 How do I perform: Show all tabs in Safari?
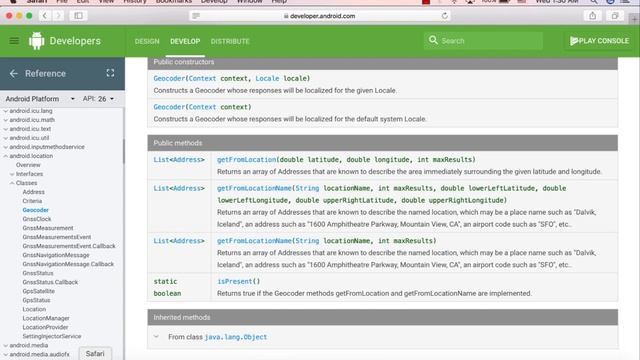[615, 16]
